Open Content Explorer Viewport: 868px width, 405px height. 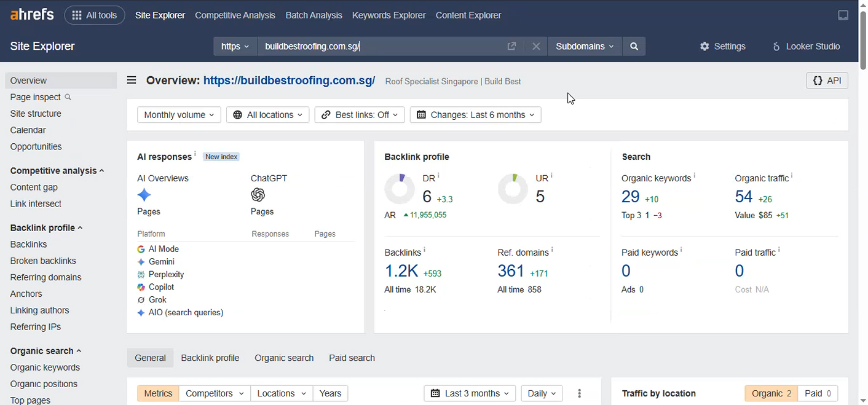(468, 15)
